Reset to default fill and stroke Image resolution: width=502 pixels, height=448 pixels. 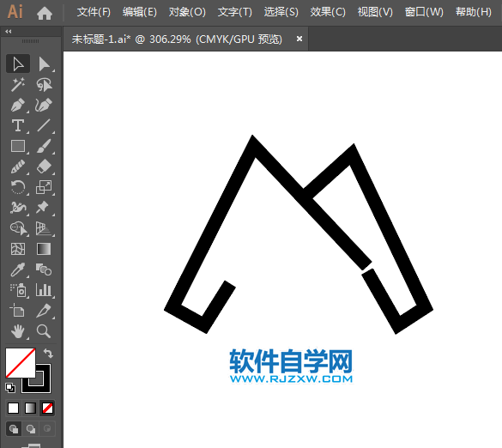point(10,388)
